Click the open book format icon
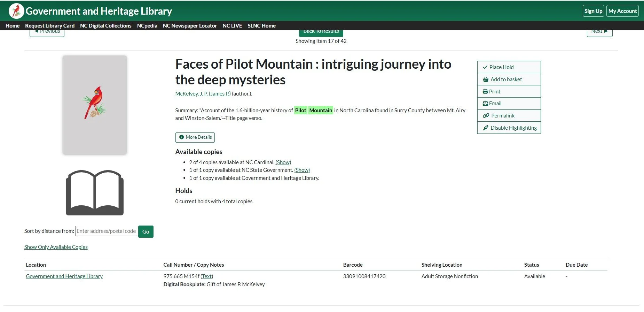Image resolution: width=644 pixels, height=312 pixels. [x=95, y=193]
